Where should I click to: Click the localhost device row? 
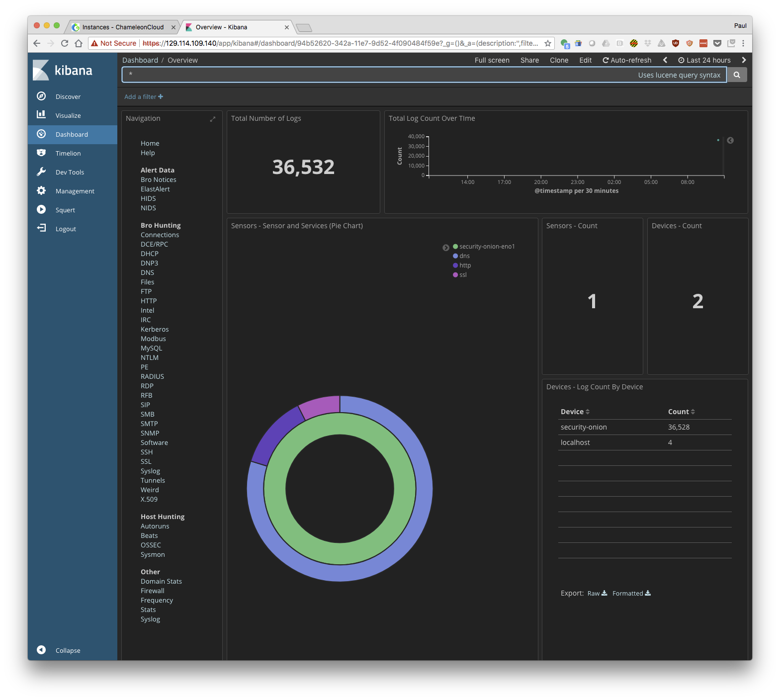[645, 442]
